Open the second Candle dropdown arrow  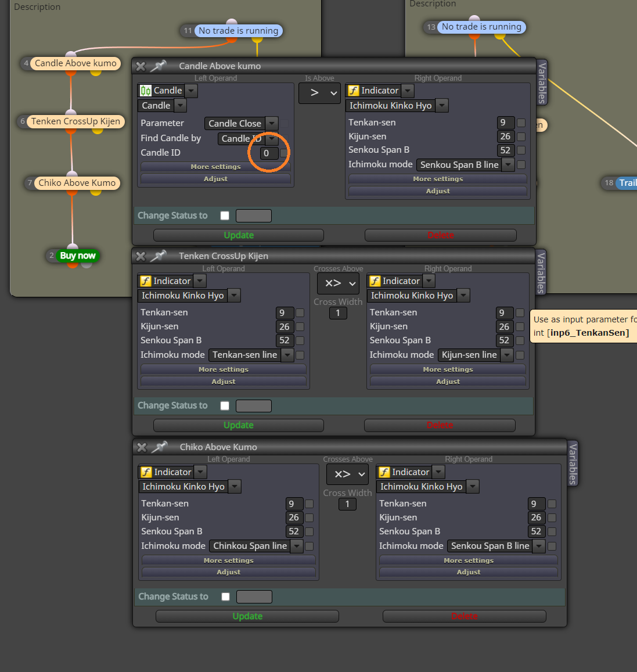pyautogui.click(x=181, y=106)
